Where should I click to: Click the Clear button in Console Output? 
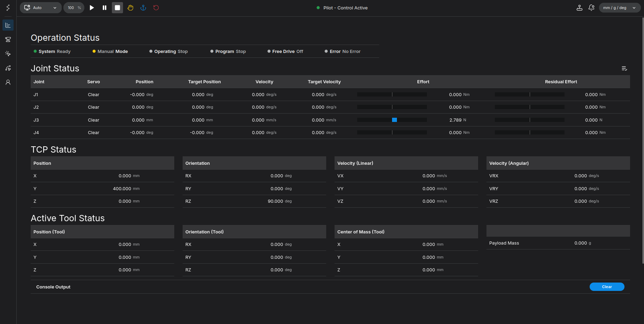point(607,287)
